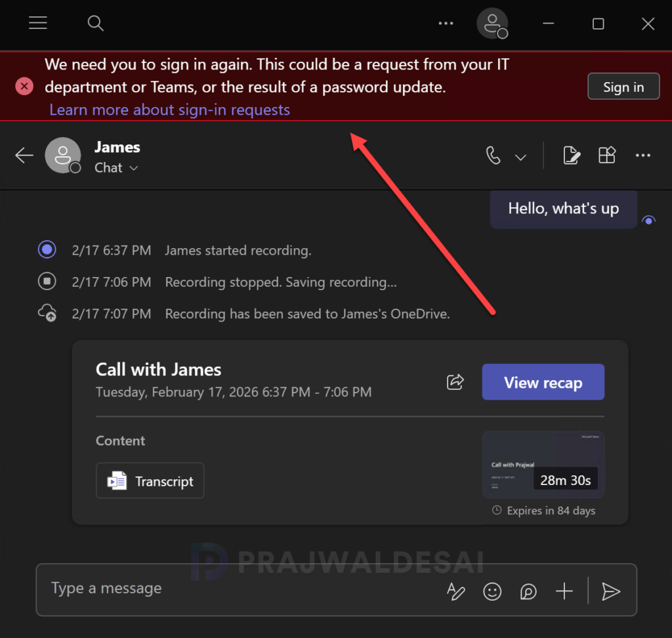Click 'Recording stopped. Saving recording...' text

(x=281, y=282)
